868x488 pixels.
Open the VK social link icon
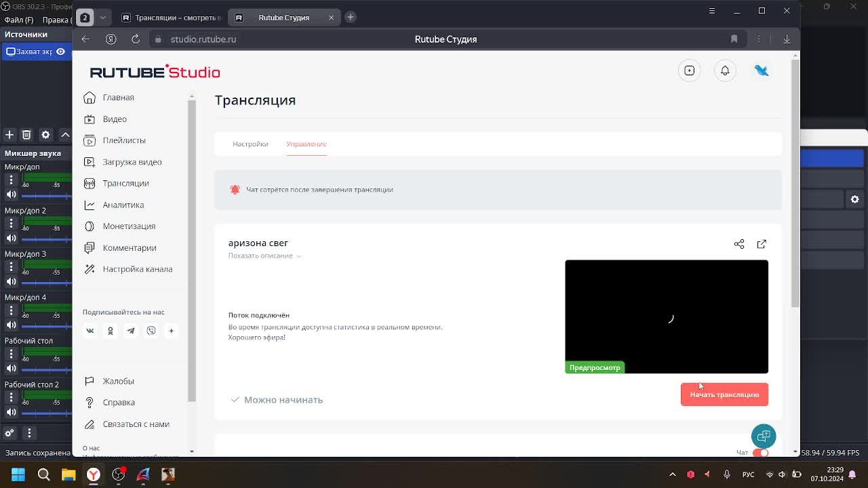point(90,331)
